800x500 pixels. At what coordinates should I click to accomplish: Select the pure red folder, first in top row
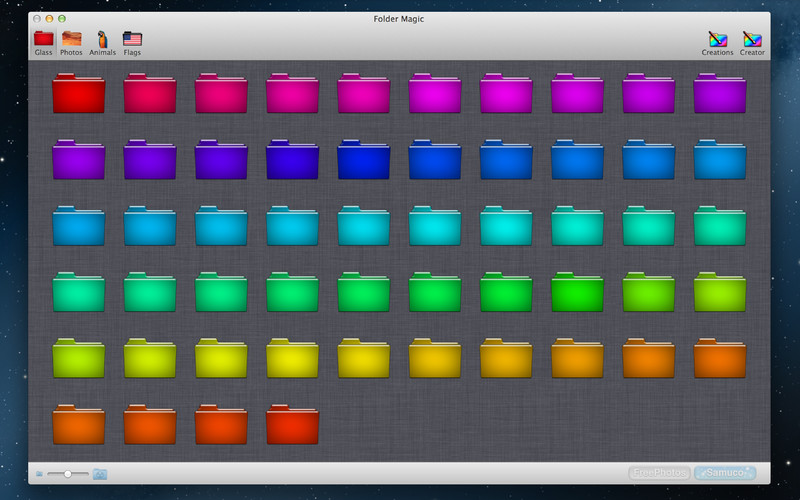(x=79, y=93)
